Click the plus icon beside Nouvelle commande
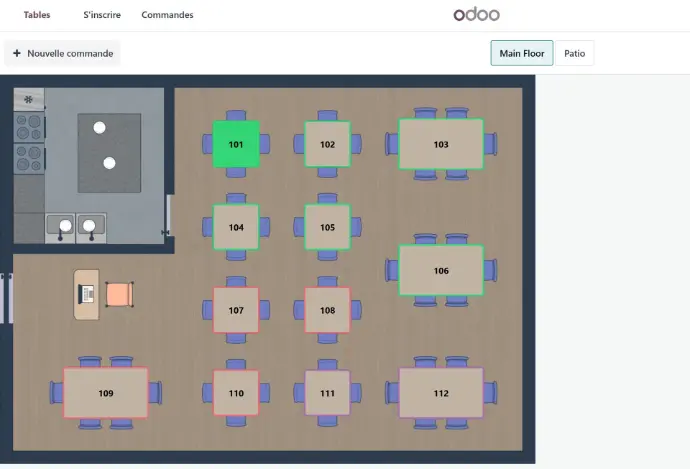Viewport: 690px width, 469px height. 17,53
